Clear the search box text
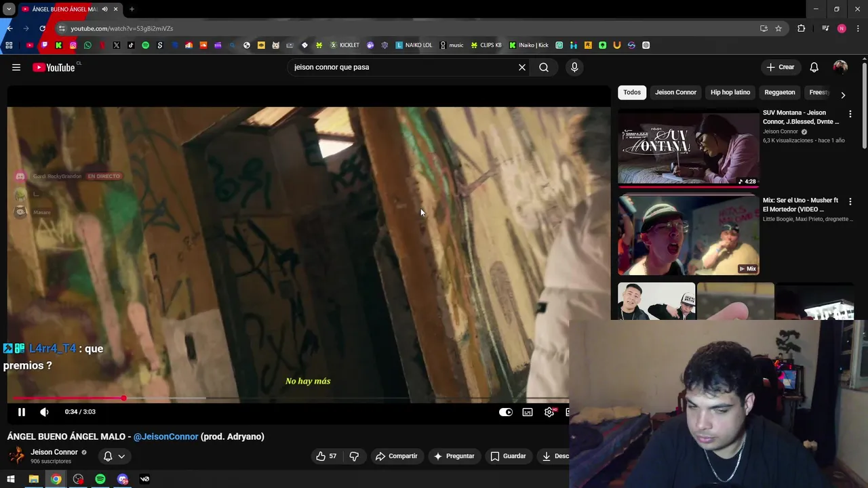Viewport: 868px width, 488px height. click(522, 67)
